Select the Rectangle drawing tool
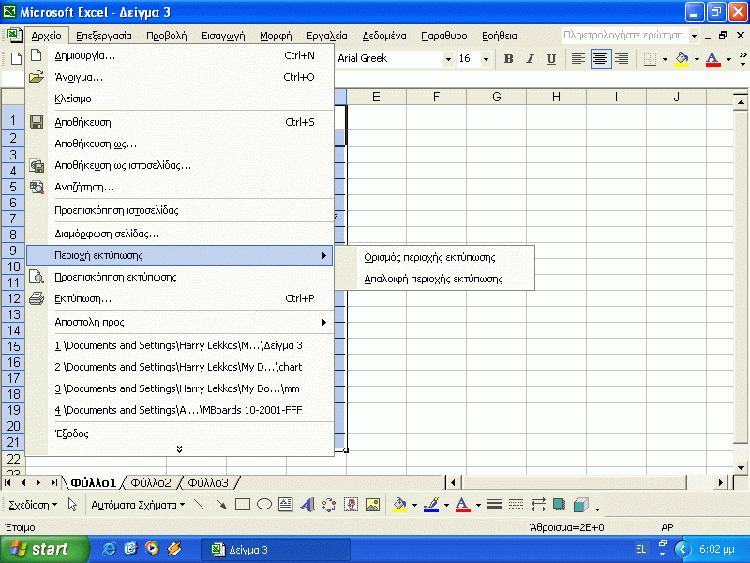Screen dimensions: 750x563 tap(243, 505)
